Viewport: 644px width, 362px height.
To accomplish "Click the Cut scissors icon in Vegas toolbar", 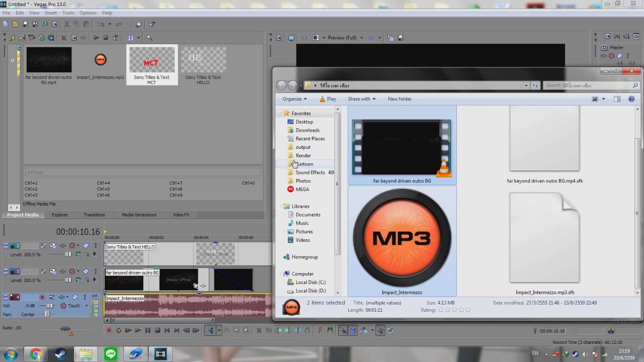I will [x=67, y=24].
